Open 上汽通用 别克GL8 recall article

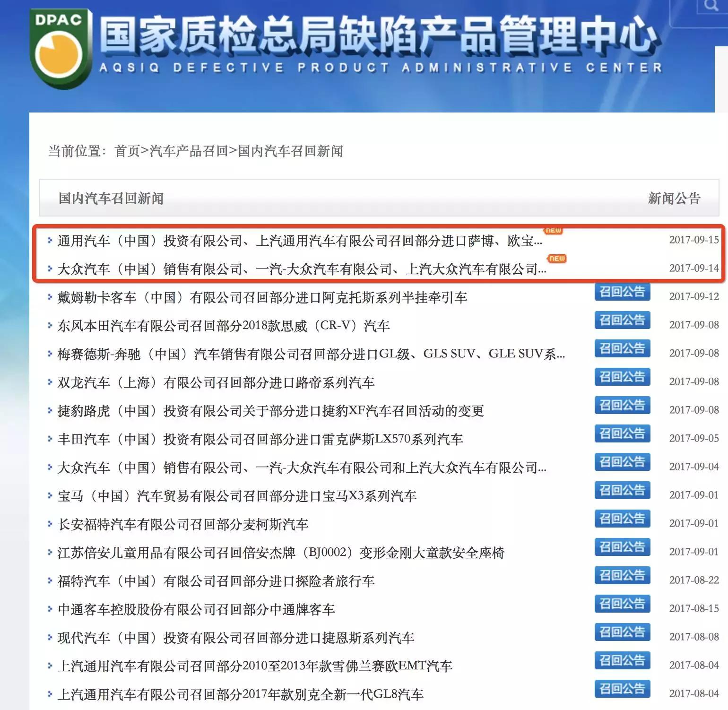pos(241,695)
